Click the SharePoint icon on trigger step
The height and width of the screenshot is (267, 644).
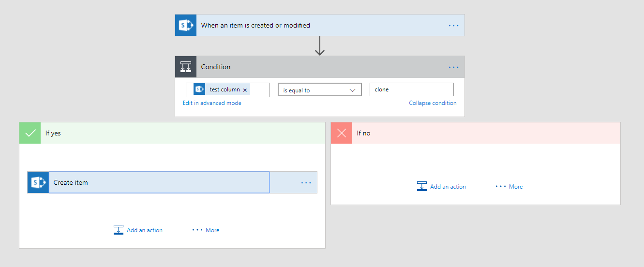[186, 25]
